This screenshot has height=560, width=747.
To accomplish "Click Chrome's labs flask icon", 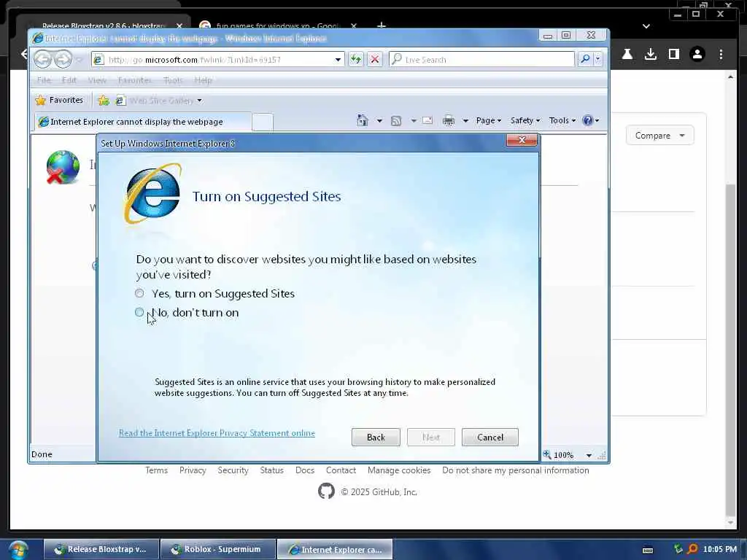I will click(627, 54).
